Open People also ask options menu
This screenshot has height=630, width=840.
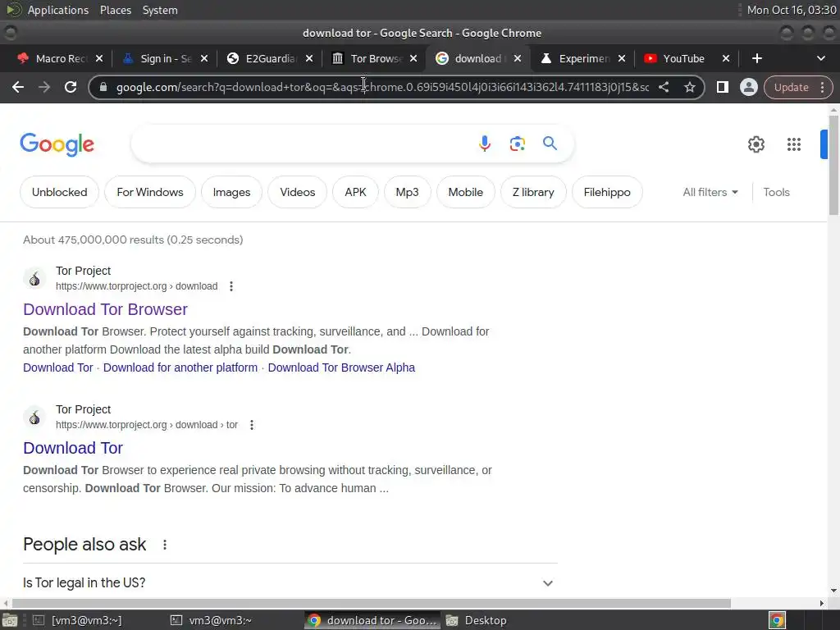(165, 545)
